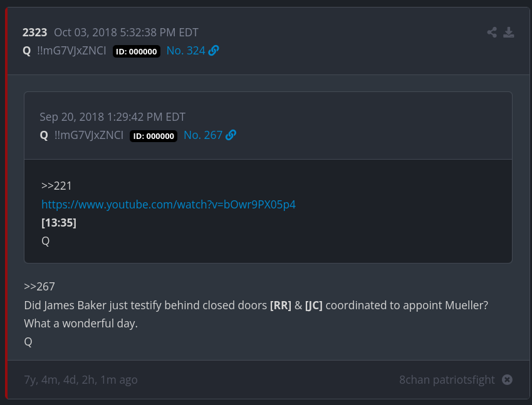Open the YouTube video link
Screen dimensions: 532x405
[x=169, y=204]
